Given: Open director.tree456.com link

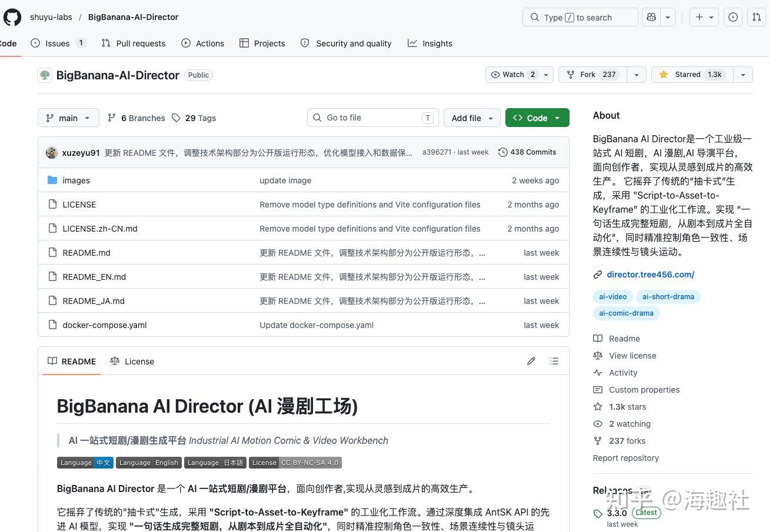Looking at the screenshot, I should coord(650,275).
